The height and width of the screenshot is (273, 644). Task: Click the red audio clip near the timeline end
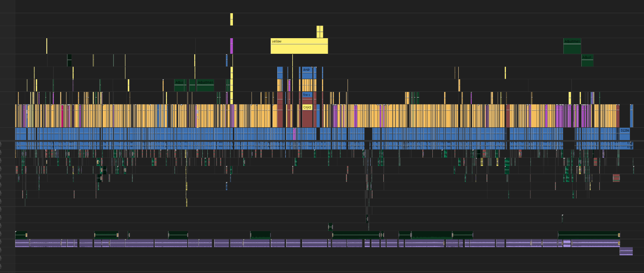click(616, 178)
